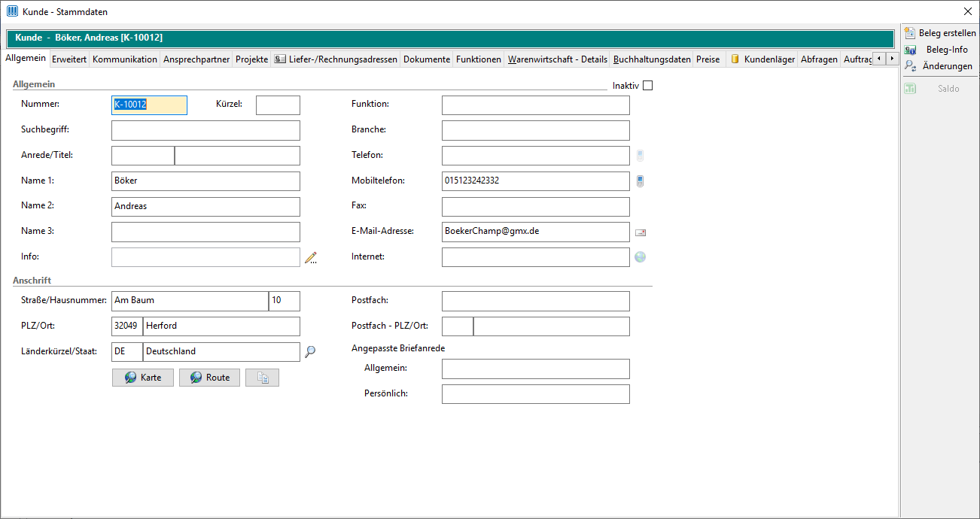The image size is (980, 519).
Task: Click the country code field DE
Action: tap(127, 352)
